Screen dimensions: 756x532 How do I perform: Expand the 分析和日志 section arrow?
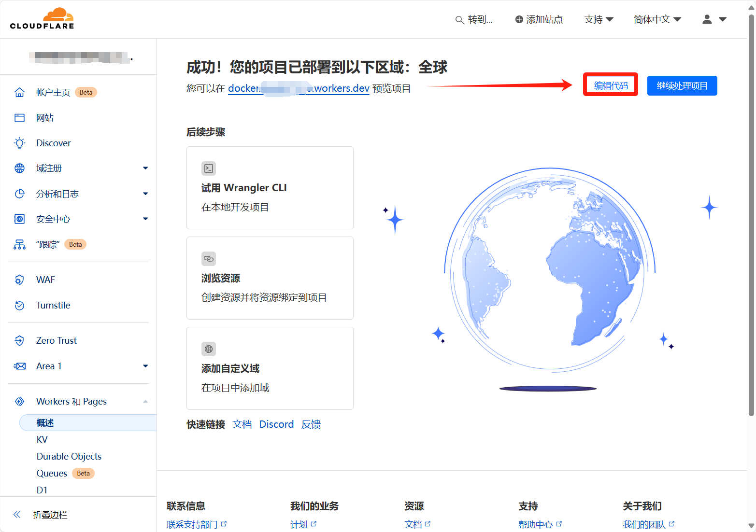pyautogui.click(x=145, y=194)
